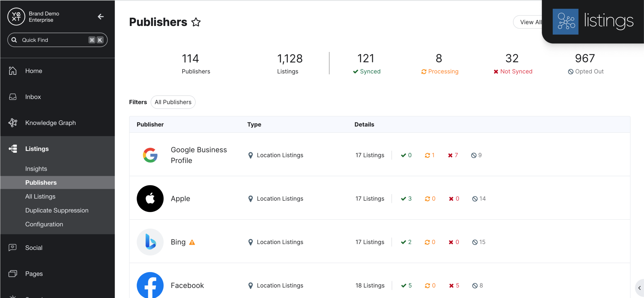Star the Publishers page as favorite

tap(196, 22)
